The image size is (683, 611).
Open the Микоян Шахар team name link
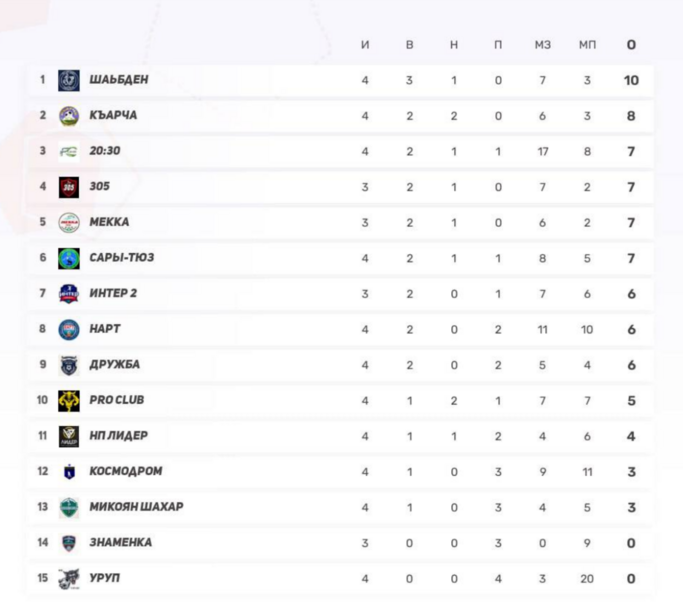click(136, 507)
